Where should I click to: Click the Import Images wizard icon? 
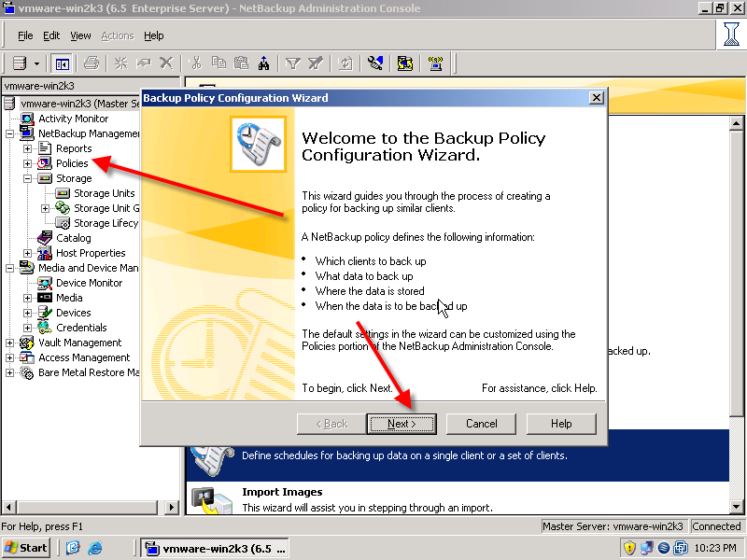pos(212,500)
